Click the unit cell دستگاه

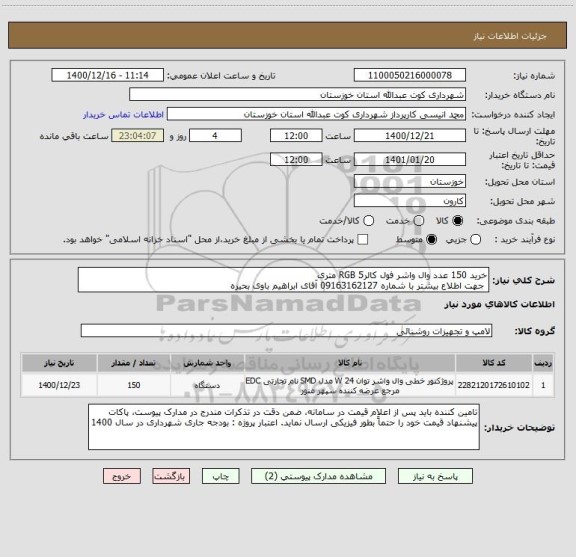coord(207,385)
